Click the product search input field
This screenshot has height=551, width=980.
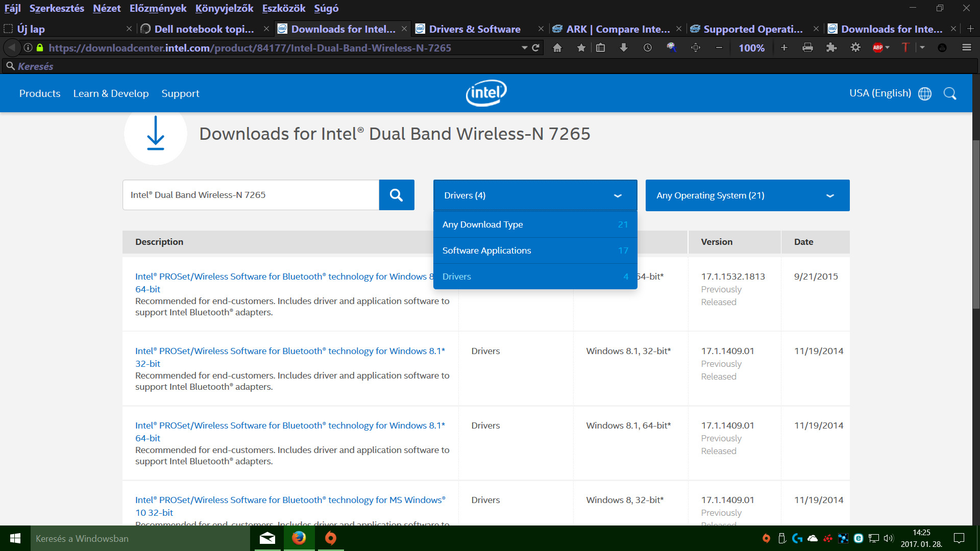pyautogui.click(x=251, y=195)
